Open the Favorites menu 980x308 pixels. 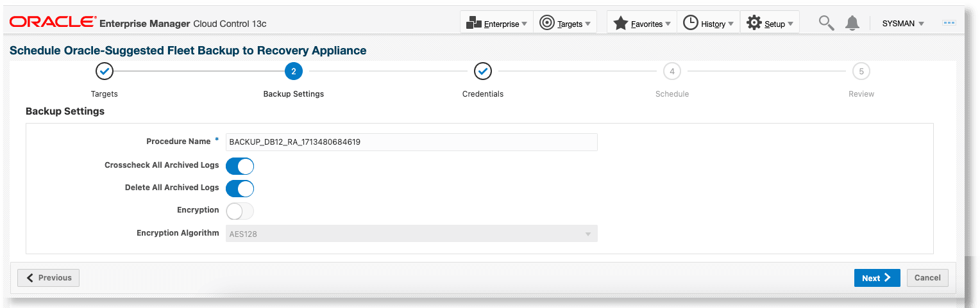[x=642, y=23]
